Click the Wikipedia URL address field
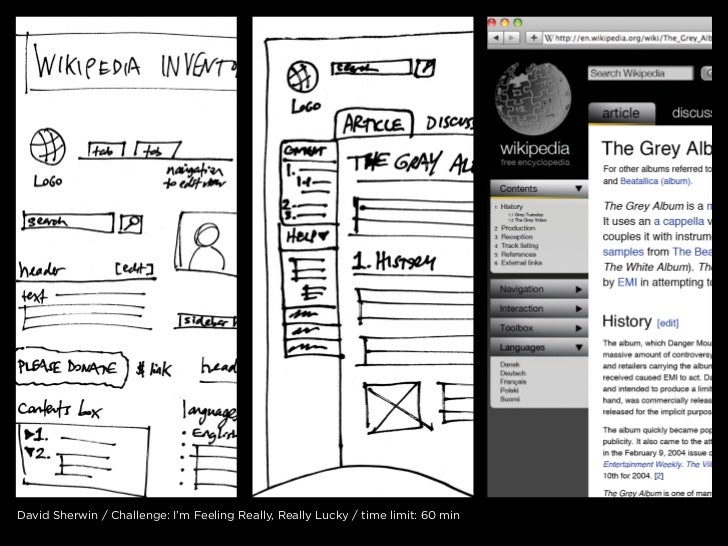 tap(627, 38)
